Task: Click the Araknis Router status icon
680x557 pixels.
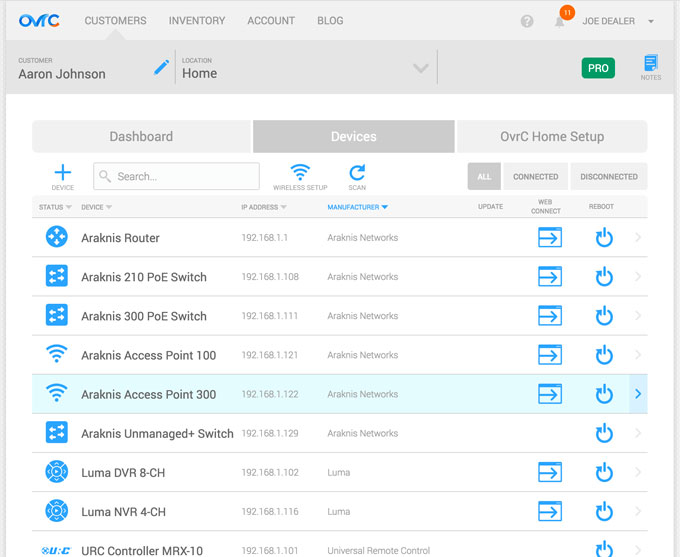Action: point(56,237)
